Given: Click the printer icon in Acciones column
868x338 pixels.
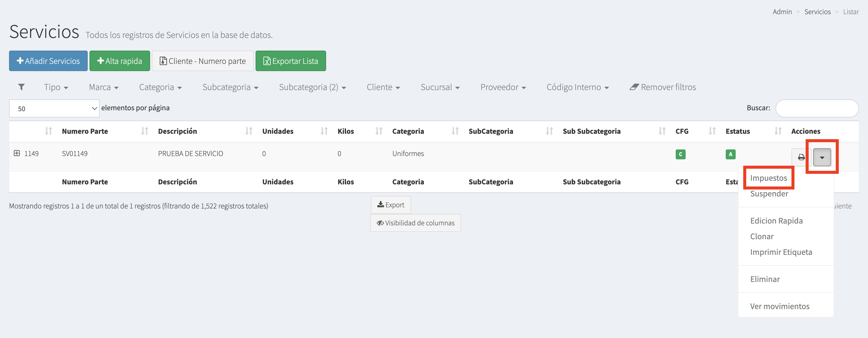Looking at the screenshot, I should coord(801,157).
